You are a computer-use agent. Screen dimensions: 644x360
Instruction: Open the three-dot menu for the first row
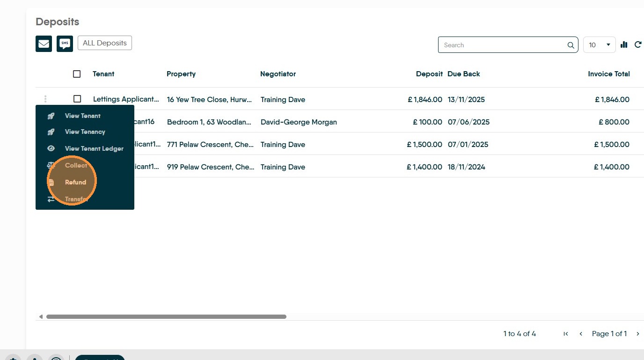(x=45, y=99)
